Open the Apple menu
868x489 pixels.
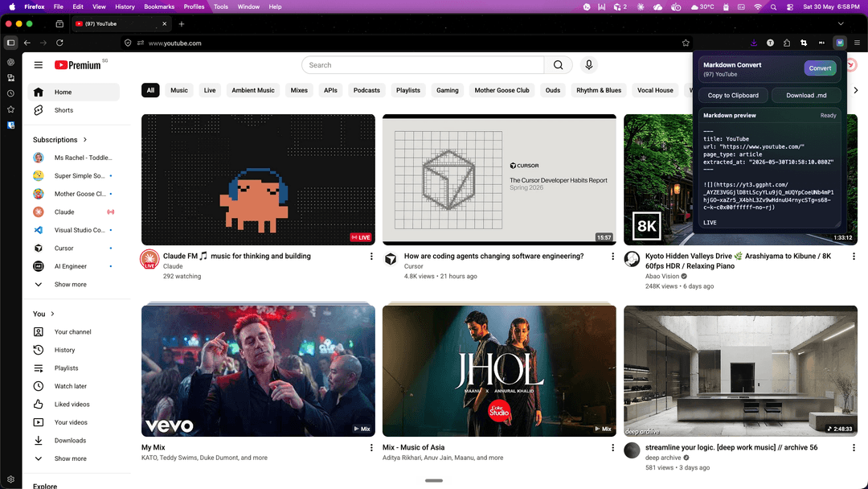tap(12, 6)
